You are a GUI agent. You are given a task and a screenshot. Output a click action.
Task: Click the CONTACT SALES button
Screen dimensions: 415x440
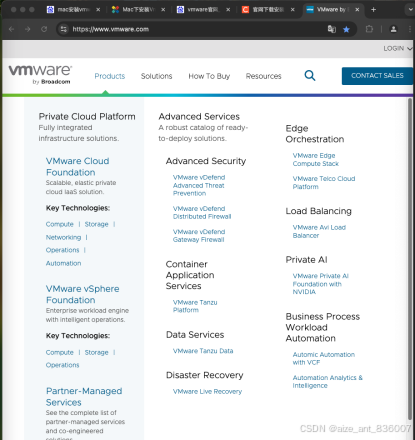(x=377, y=76)
